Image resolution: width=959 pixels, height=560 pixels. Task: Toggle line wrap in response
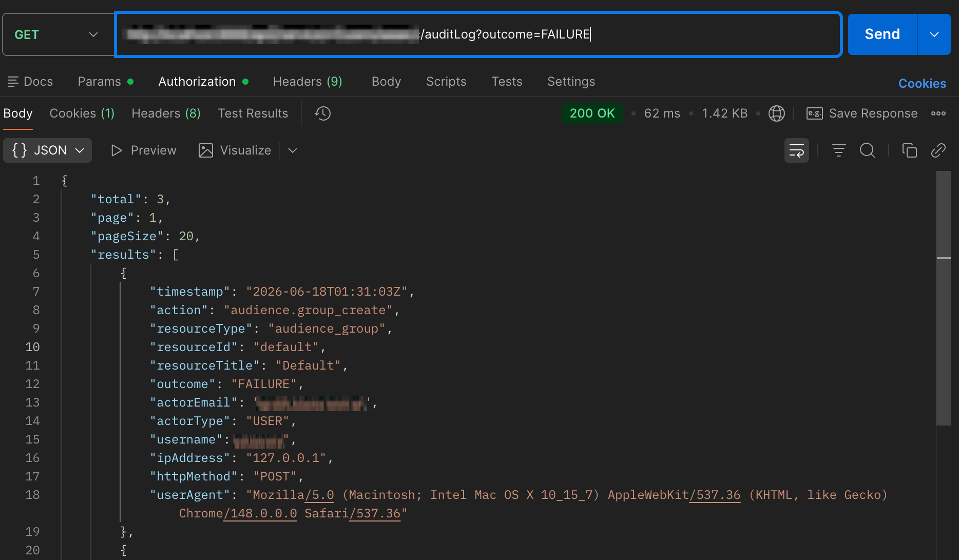tap(796, 150)
